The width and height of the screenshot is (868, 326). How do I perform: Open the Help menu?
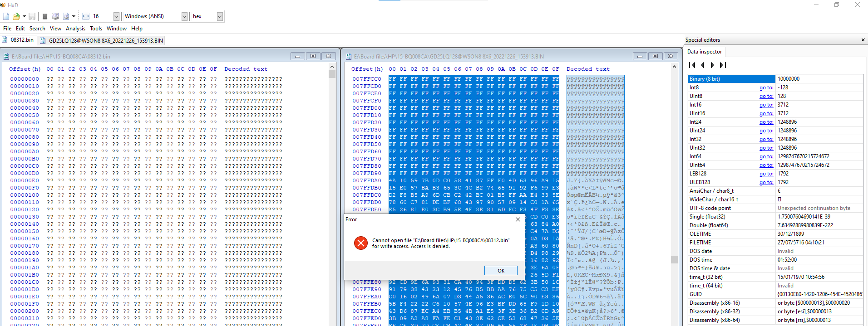point(137,29)
